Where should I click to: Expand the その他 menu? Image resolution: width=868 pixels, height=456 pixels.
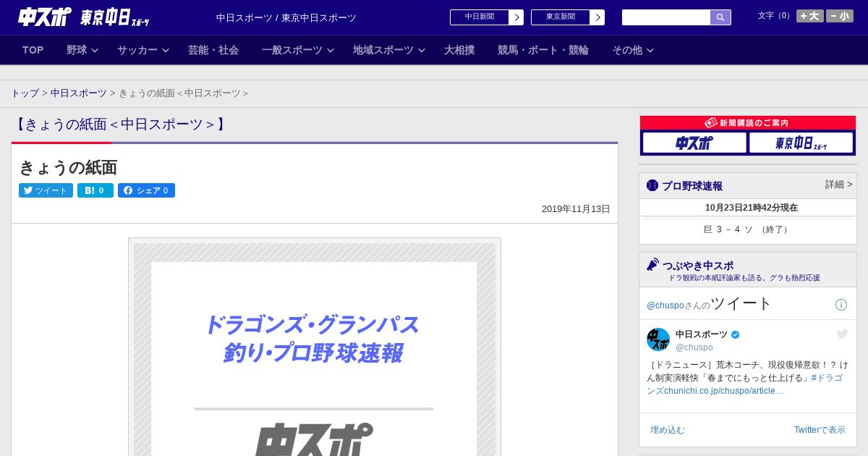pyautogui.click(x=633, y=50)
